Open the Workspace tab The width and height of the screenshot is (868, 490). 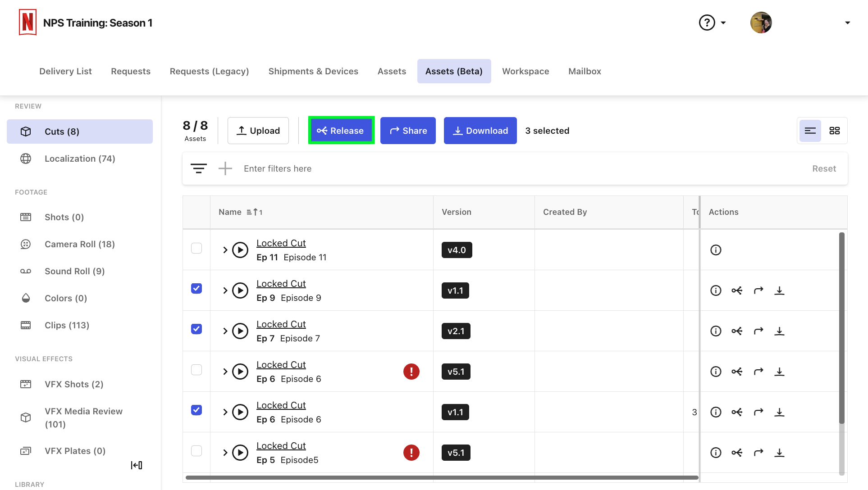525,71
